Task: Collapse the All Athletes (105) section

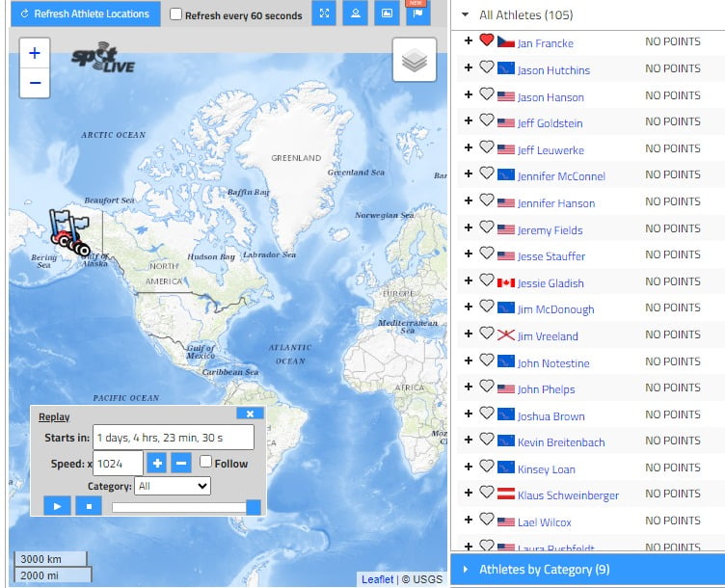Action: (x=465, y=15)
